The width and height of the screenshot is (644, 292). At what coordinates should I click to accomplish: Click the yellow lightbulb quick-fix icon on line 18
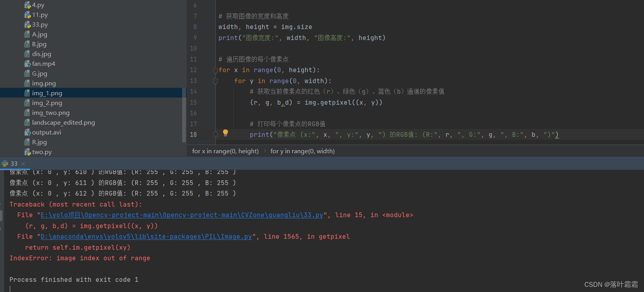click(x=225, y=133)
